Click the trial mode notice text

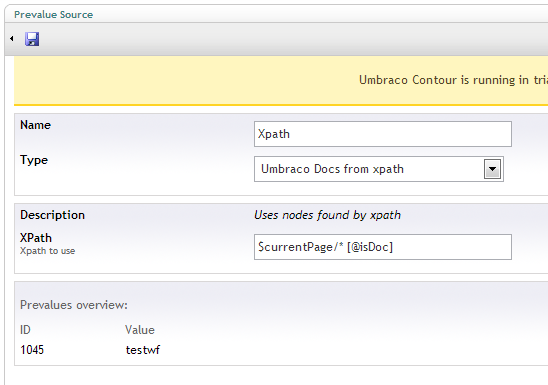pos(453,80)
